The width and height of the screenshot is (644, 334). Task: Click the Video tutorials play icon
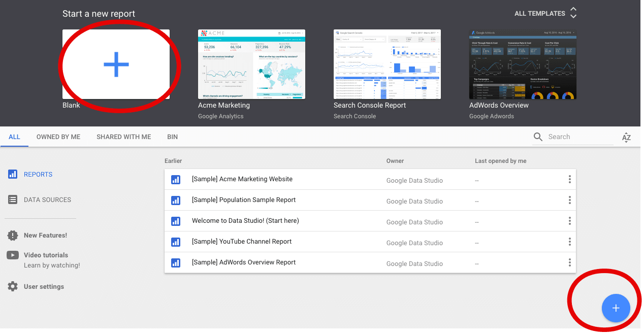[13, 255]
